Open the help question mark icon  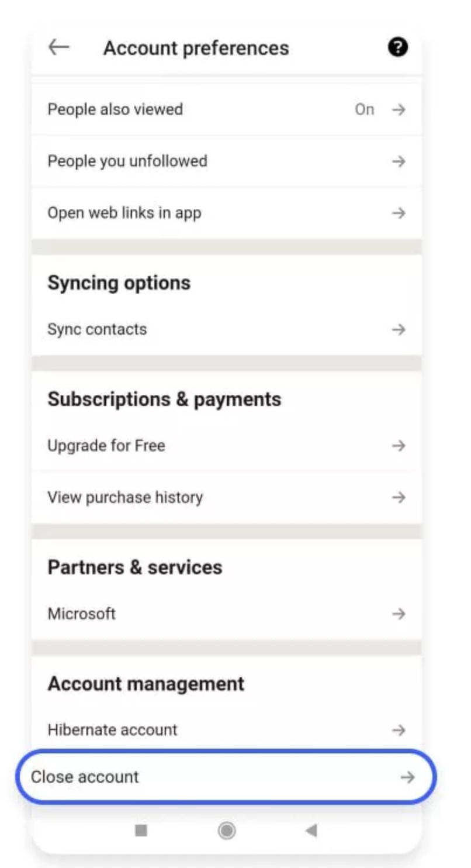[x=397, y=47]
